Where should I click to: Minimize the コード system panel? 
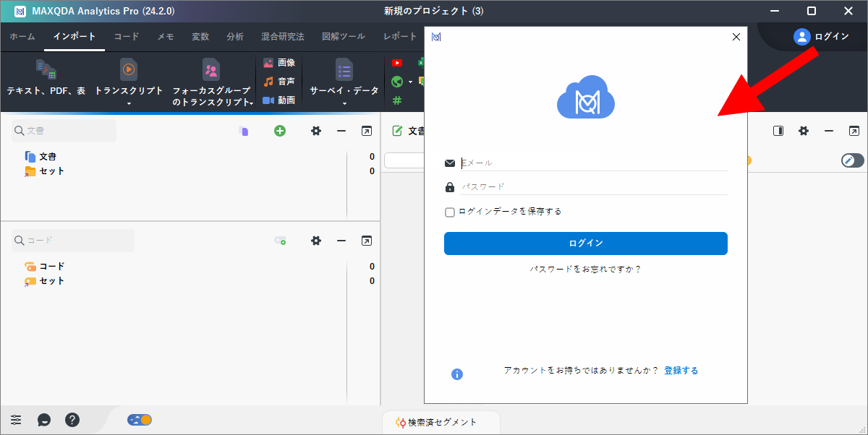(341, 241)
